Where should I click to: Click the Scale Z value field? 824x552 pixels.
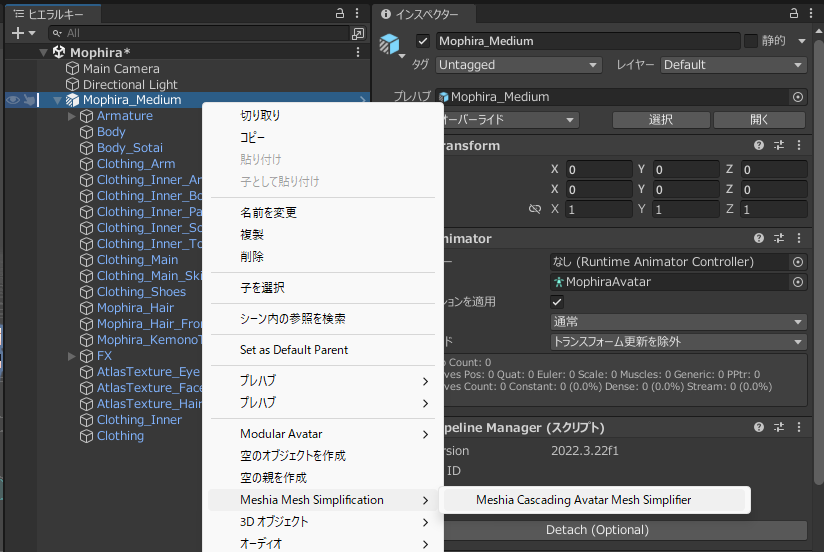pyautogui.click(x=774, y=210)
